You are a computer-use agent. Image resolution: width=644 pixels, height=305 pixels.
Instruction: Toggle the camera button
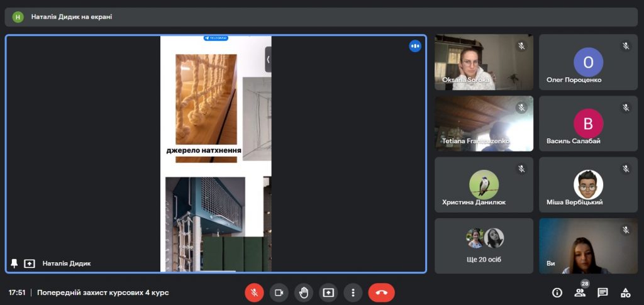click(279, 292)
